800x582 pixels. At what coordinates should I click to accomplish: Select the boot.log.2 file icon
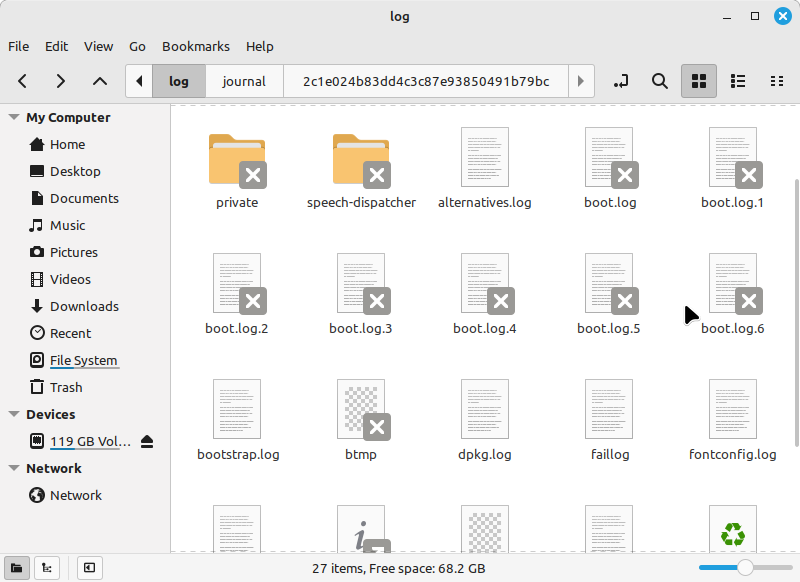coord(238,283)
